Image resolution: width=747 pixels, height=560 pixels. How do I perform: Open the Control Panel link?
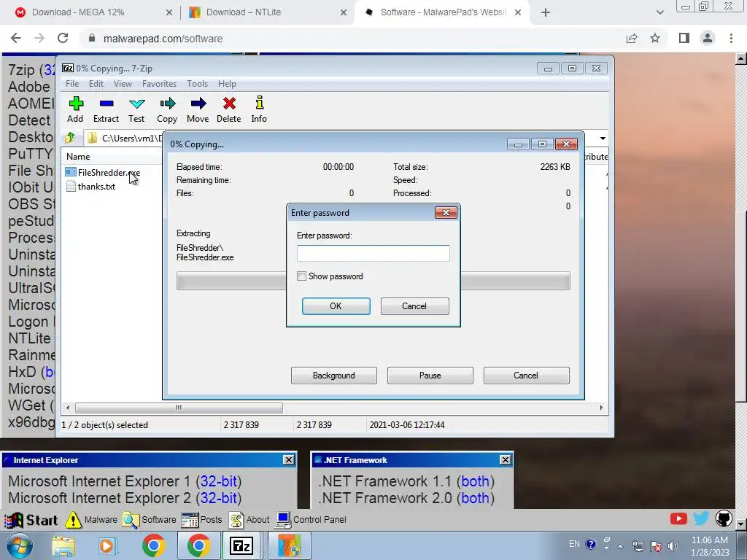311,520
